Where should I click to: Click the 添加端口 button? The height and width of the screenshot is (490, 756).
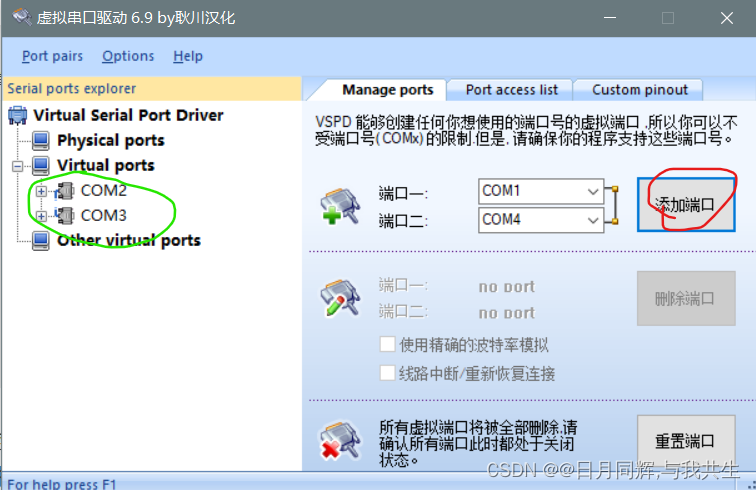[686, 204]
